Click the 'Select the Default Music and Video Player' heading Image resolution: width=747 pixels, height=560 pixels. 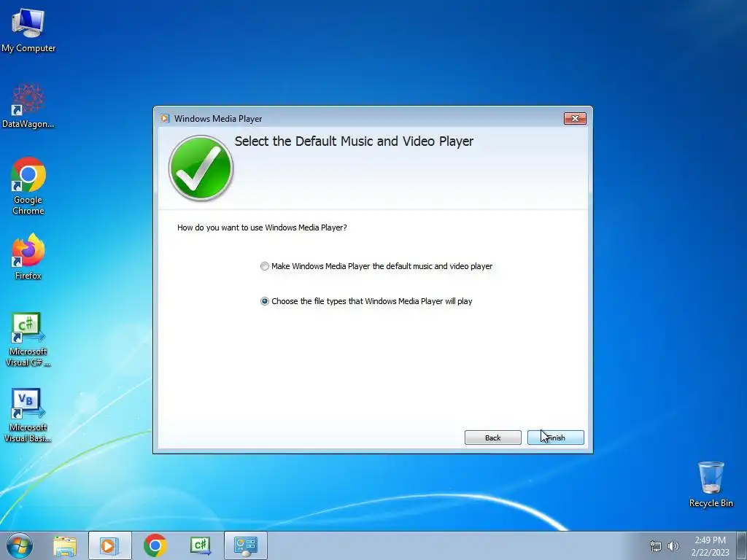(x=354, y=141)
